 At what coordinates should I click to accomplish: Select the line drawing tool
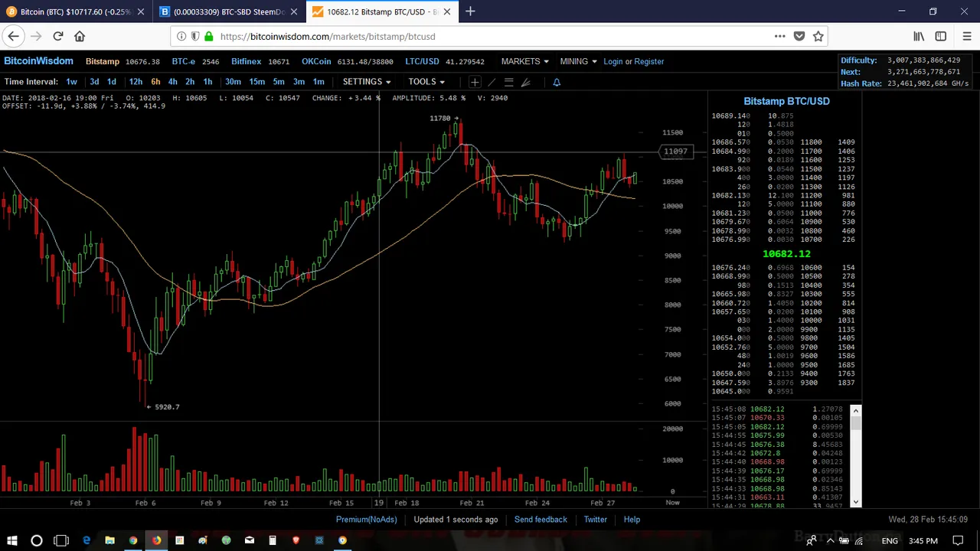tap(492, 82)
